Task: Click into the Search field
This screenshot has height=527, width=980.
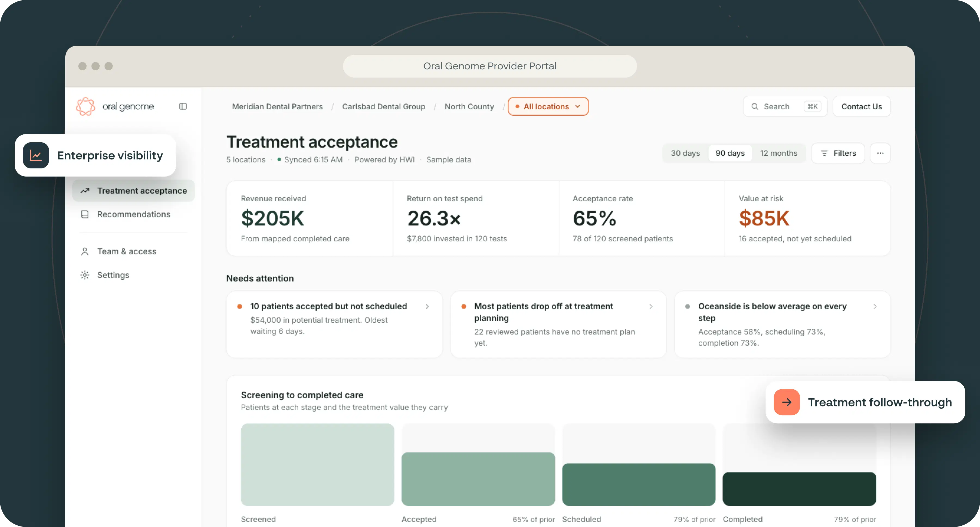Action: pos(785,106)
